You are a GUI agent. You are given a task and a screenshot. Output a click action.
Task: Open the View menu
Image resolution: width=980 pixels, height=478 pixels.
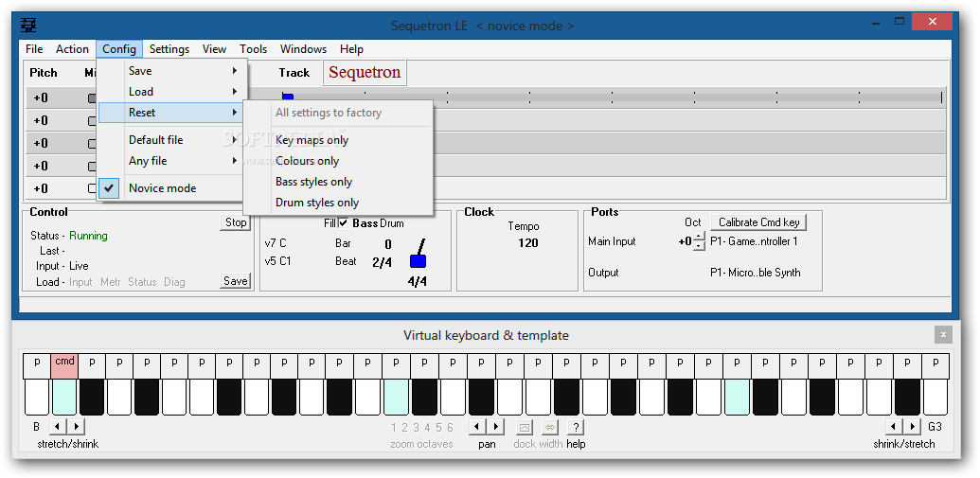coord(214,48)
